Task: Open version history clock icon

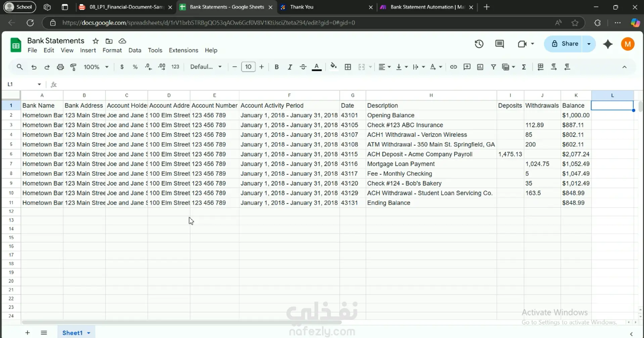Action: 479,44
